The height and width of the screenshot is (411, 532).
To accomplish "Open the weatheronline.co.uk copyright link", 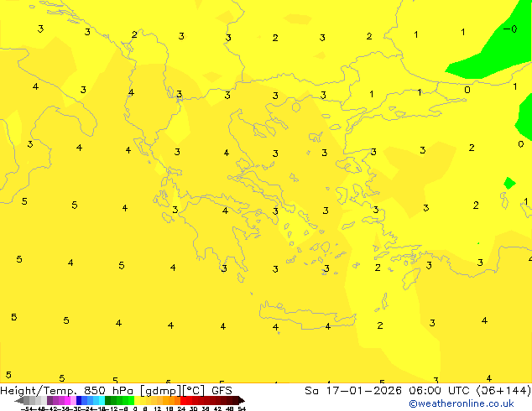I will point(461,403).
